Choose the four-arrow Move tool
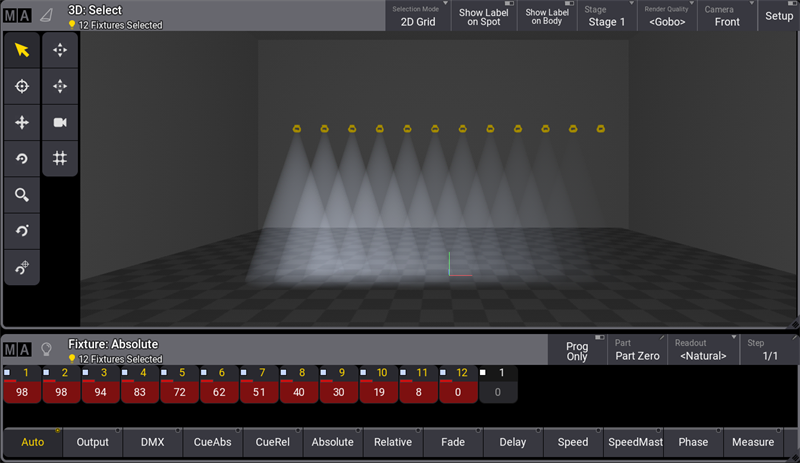 coord(22,122)
